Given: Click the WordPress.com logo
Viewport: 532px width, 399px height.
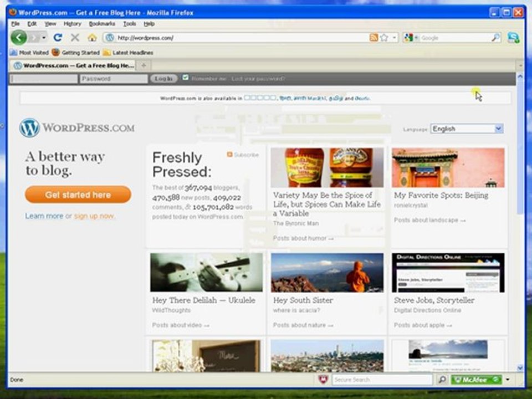Looking at the screenshot, I should [76, 127].
